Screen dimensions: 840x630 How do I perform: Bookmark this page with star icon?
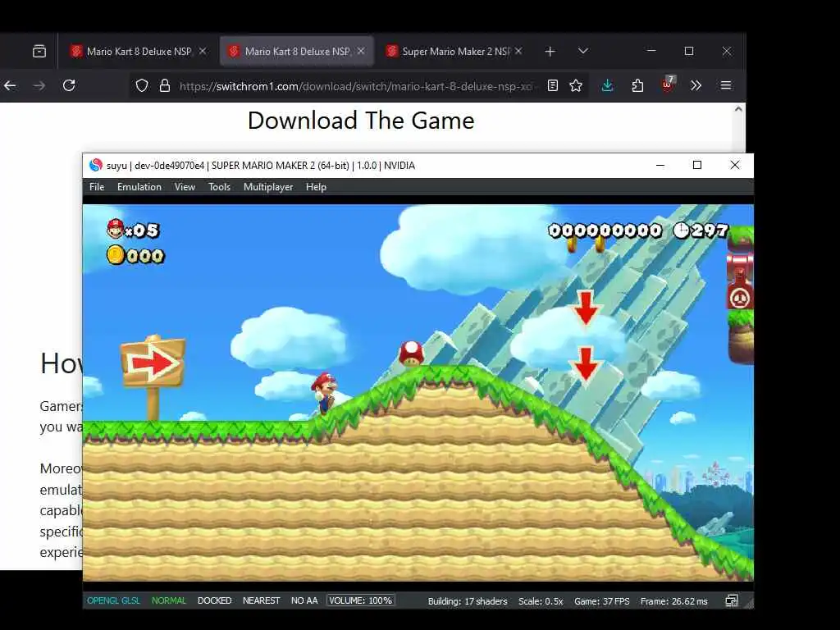point(576,85)
